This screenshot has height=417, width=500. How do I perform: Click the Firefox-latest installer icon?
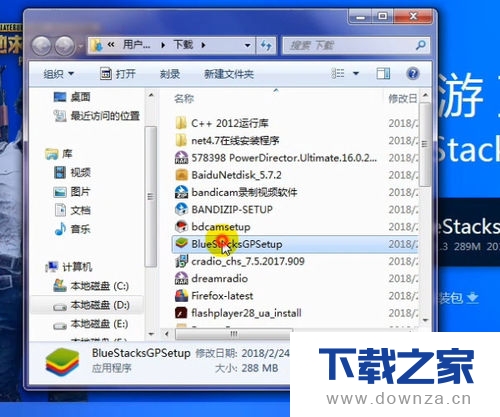point(181,296)
